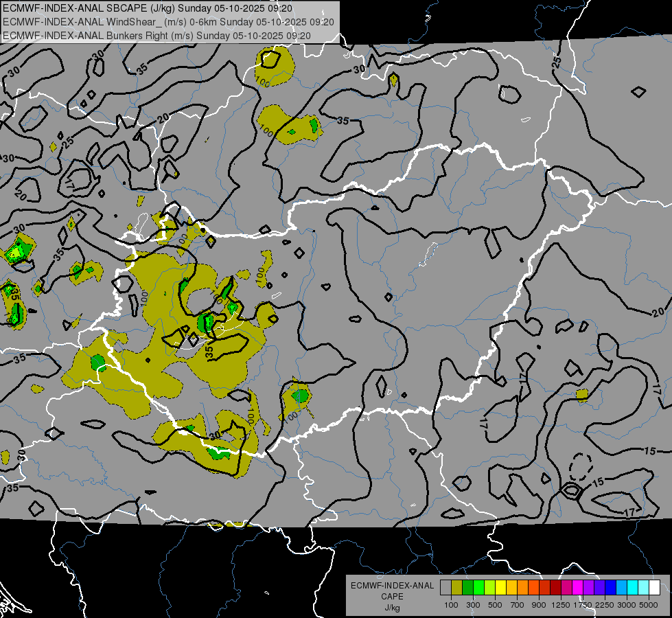Select the blue swatch right of 2250
This screenshot has width=672, height=618.
point(610,588)
